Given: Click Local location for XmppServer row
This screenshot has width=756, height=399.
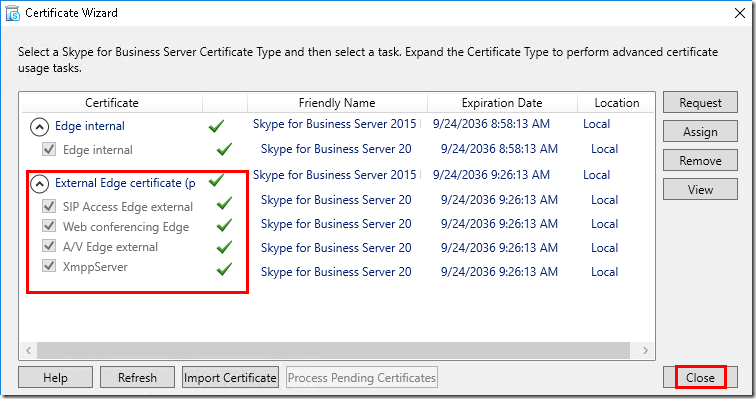Looking at the screenshot, I should tap(604, 272).
